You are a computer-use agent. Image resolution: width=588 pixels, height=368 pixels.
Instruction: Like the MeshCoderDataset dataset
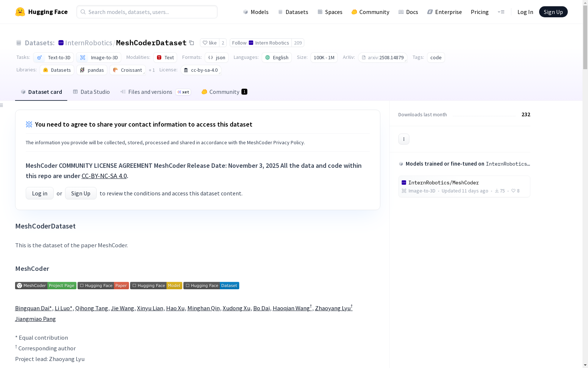tap(209, 43)
